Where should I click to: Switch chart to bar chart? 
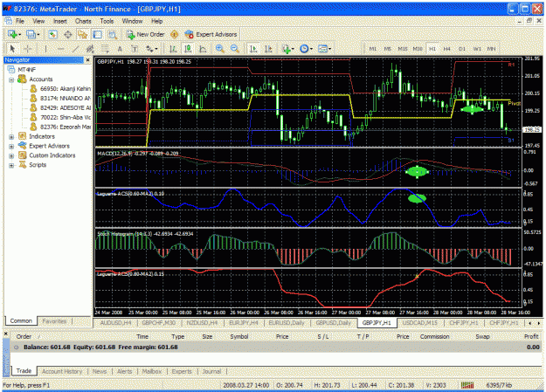coord(173,49)
